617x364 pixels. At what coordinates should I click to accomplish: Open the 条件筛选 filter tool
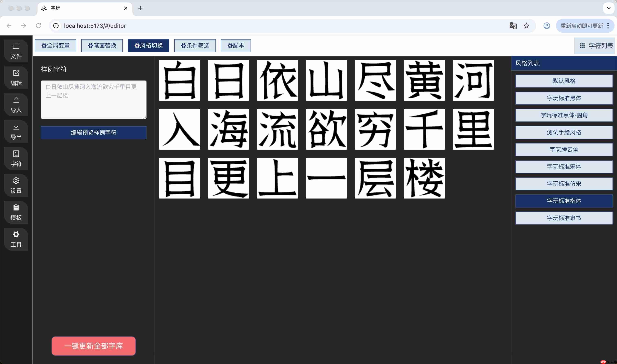click(x=195, y=45)
